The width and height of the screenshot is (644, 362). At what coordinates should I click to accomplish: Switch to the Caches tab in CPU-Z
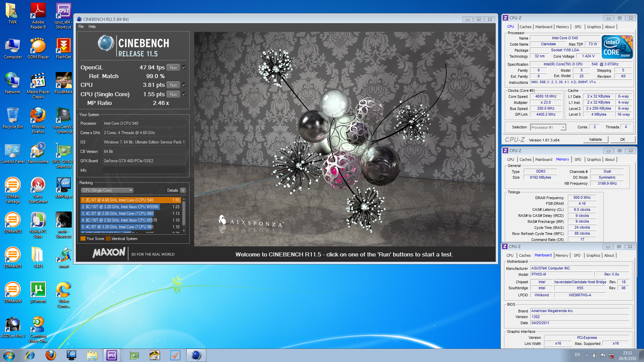tap(525, 27)
